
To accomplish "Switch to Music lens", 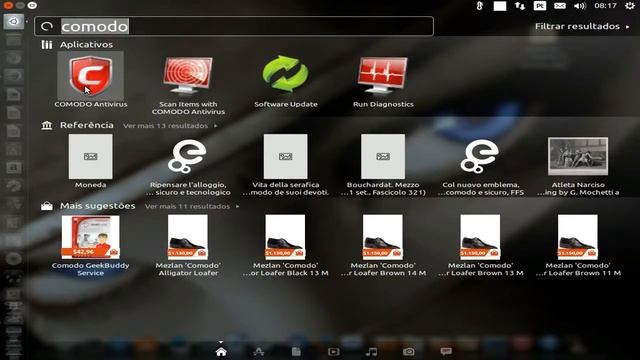I will (371, 351).
